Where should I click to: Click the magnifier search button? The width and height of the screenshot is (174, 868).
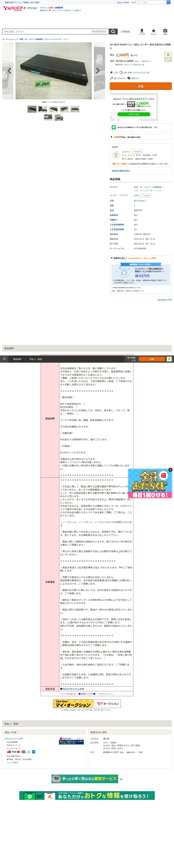pyautogui.click(x=113, y=31)
